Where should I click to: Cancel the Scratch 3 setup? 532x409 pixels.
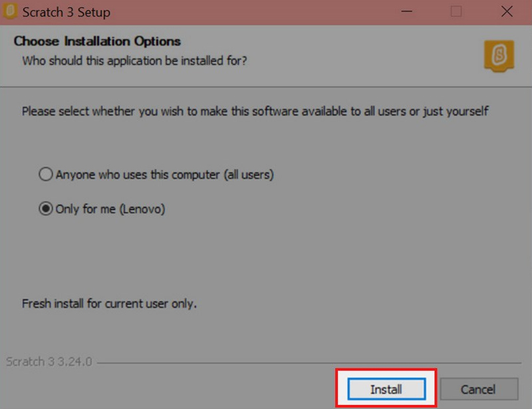pyautogui.click(x=479, y=389)
